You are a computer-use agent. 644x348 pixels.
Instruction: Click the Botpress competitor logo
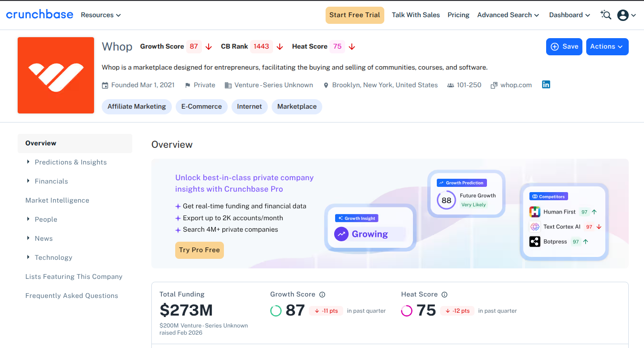coord(535,242)
